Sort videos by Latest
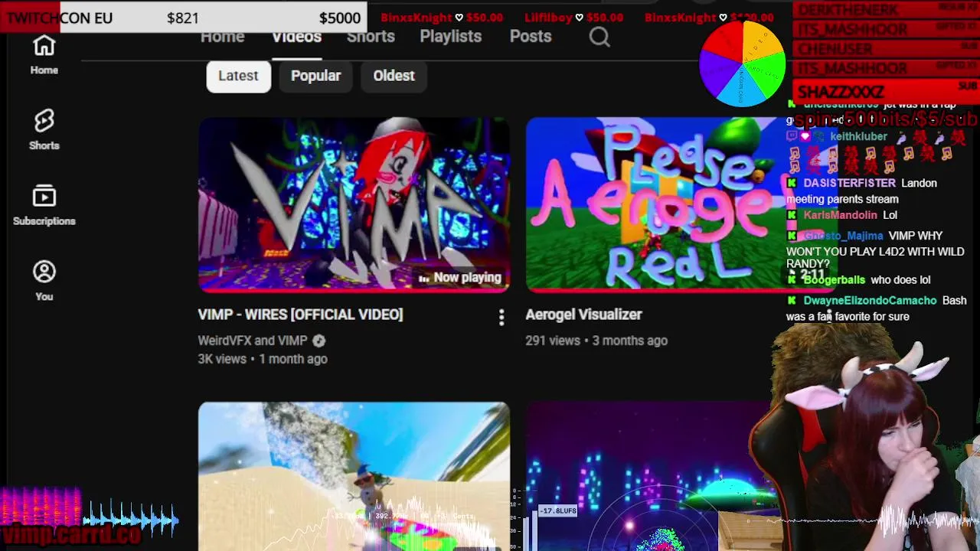Viewport: 980px width, 551px height. click(x=238, y=76)
